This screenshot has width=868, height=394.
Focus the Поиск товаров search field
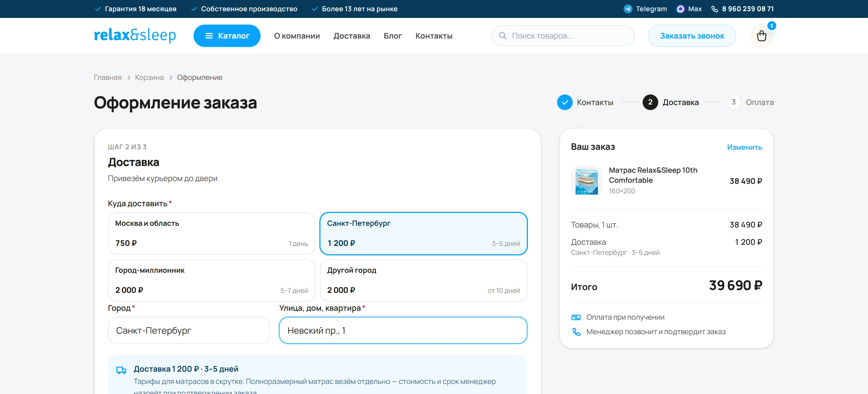[563, 36]
